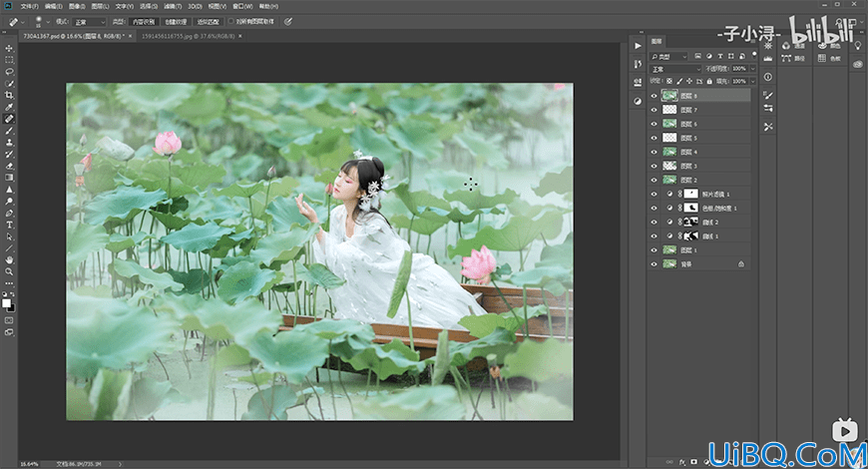Select the Clone Stamp tool
The image size is (868, 469).
(9, 143)
